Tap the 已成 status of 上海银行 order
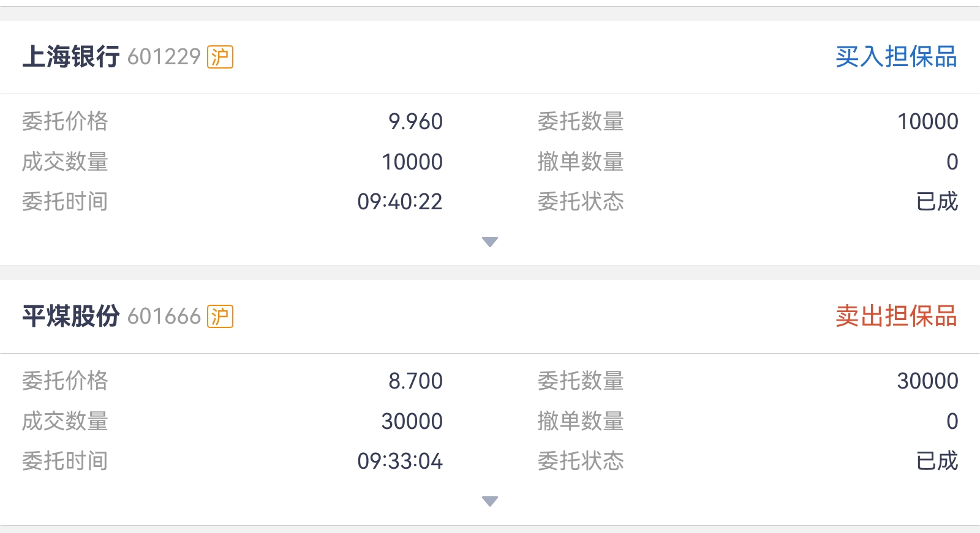980x533 pixels. coord(937,202)
